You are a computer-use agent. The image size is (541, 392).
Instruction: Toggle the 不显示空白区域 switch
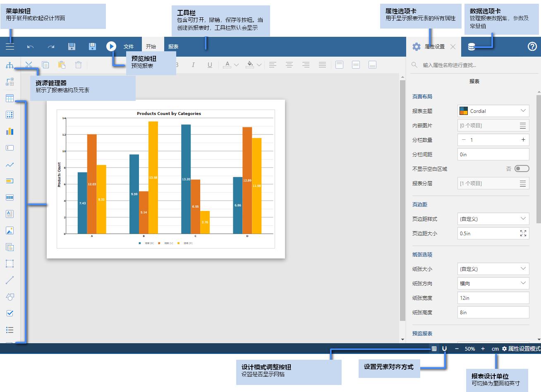pyautogui.click(x=522, y=168)
